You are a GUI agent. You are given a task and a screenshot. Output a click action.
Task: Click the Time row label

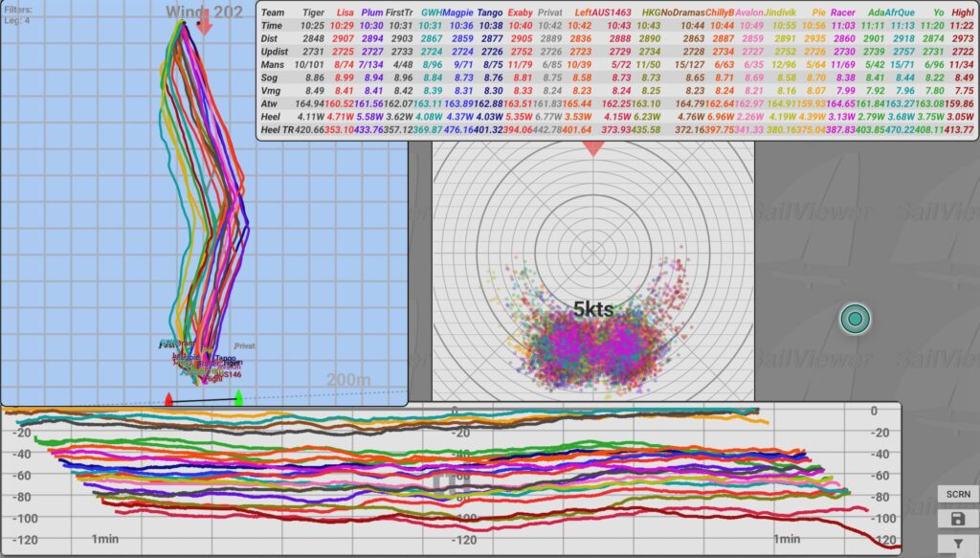pos(271,26)
